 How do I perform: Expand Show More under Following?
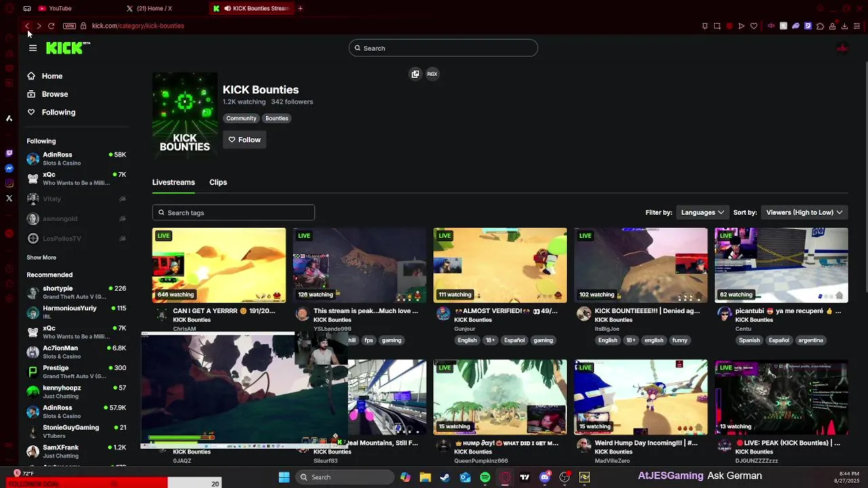pyautogui.click(x=41, y=258)
